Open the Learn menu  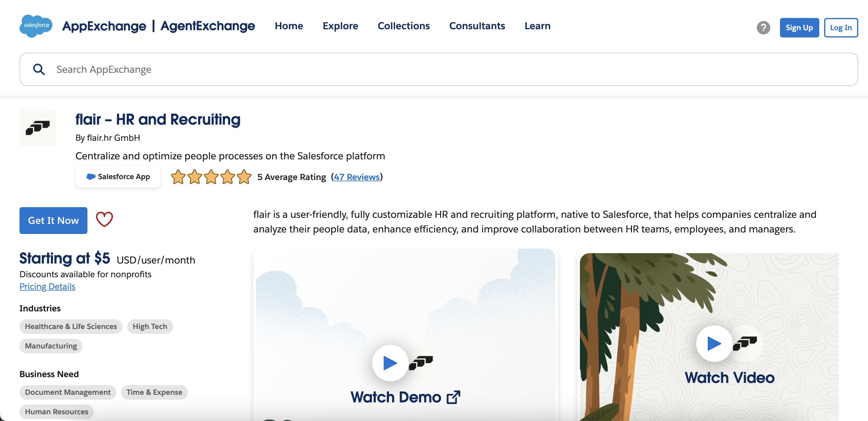pos(538,26)
